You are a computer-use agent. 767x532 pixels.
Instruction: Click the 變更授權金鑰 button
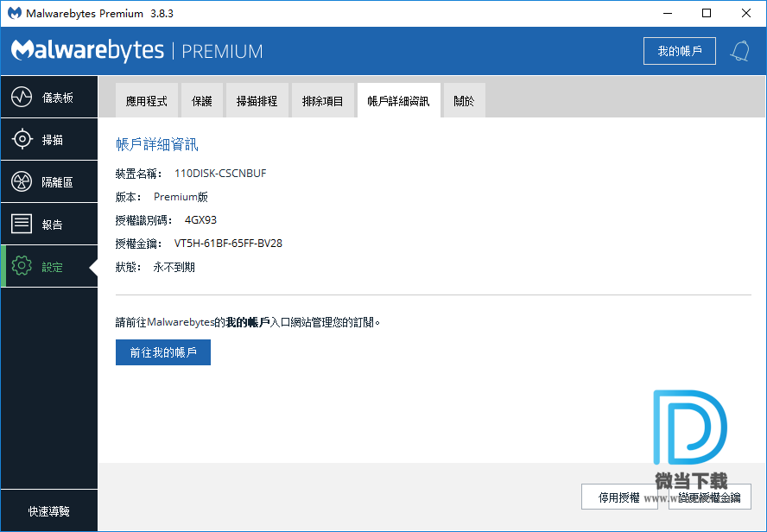pyautogui.click(x=710, y=497)
